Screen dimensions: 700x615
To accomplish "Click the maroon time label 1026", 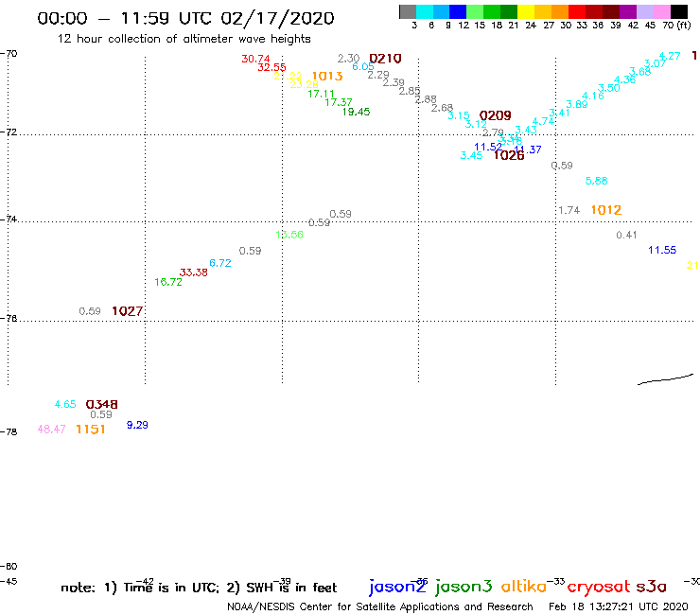I will point(509,155).
